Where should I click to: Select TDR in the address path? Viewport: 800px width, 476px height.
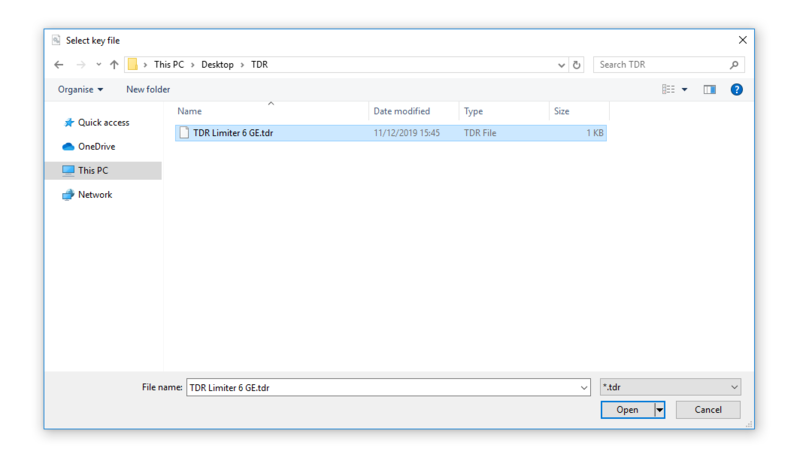click(259, 65)
